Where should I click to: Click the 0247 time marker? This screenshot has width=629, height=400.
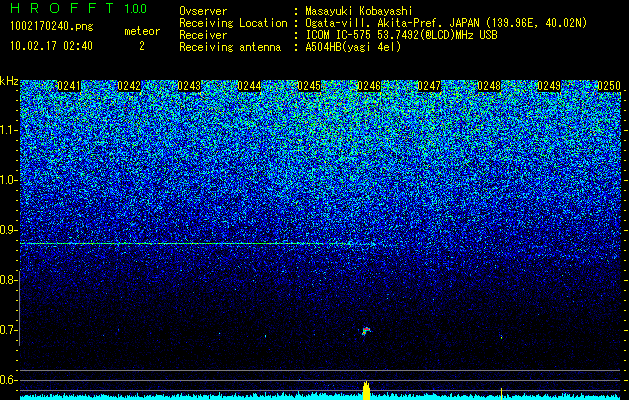pos(429,86)
